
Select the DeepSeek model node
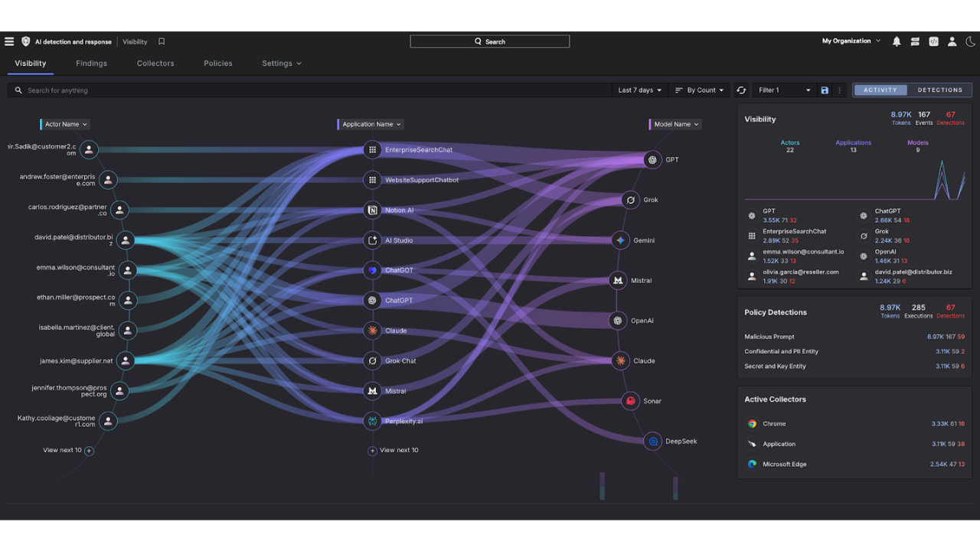click(x=653, y=442)
